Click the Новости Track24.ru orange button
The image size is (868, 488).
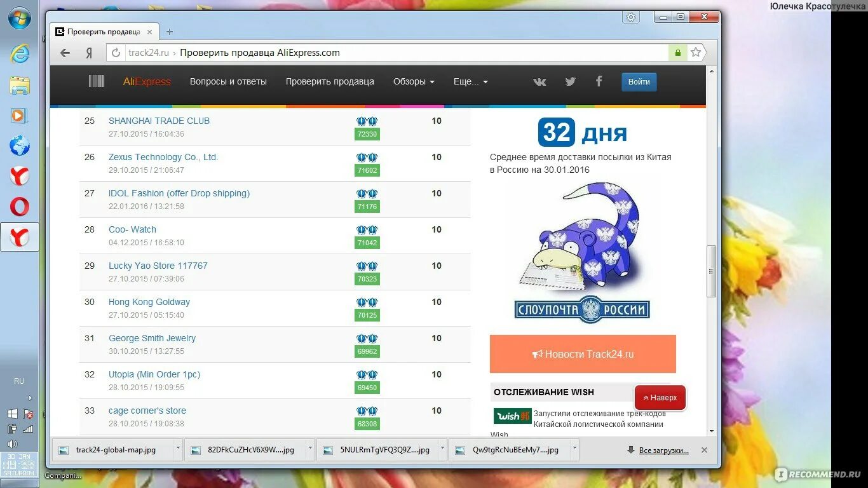tap(583, 354)
